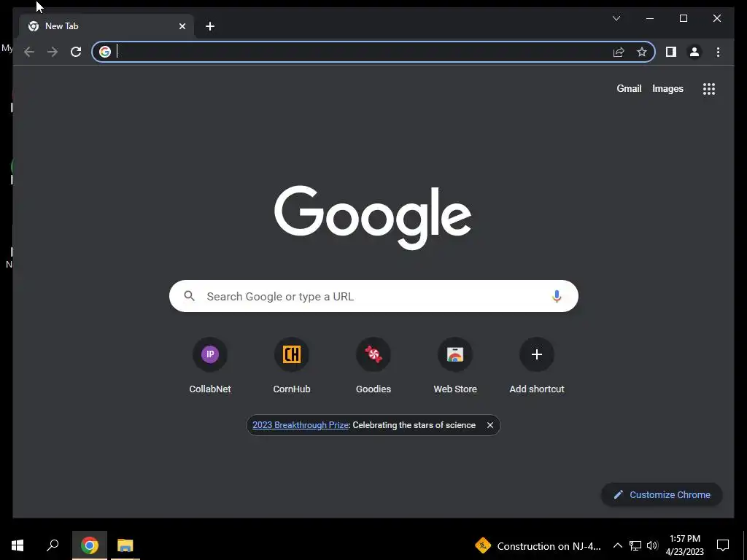Open the 2023 Breakthrough Prize link
Viewport: 747px width, 560px height.
[300, 425]
